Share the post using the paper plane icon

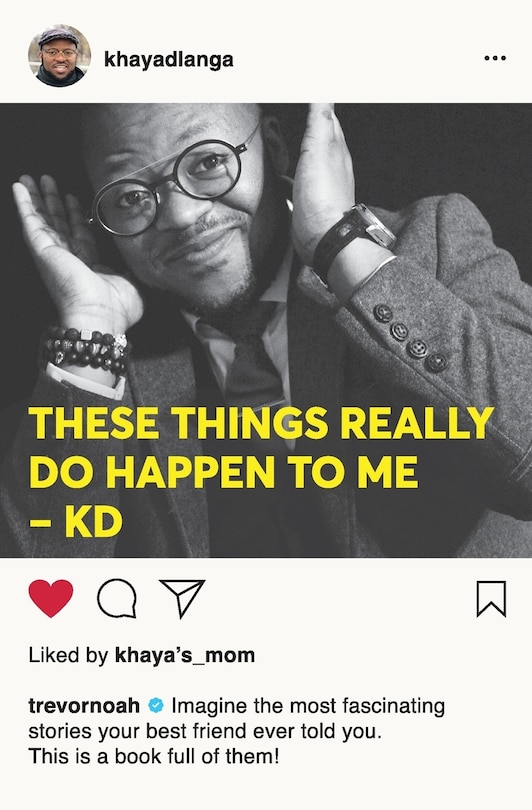[x=182, y=598]
